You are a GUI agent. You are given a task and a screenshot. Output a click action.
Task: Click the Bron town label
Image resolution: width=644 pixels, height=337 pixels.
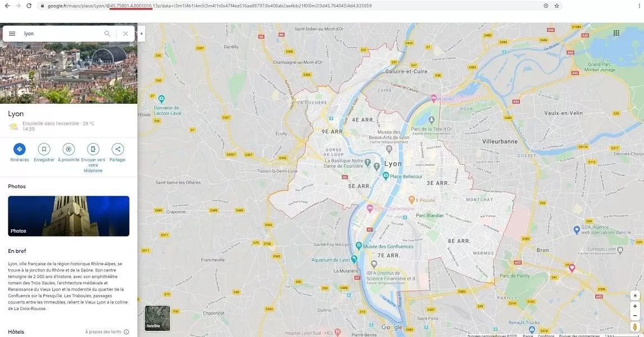click(x=542, y=250)
